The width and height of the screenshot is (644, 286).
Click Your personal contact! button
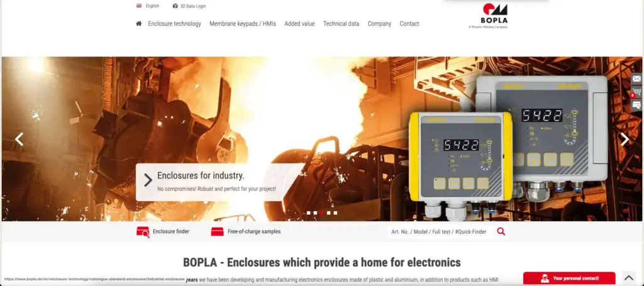click(x=569, y=278)
